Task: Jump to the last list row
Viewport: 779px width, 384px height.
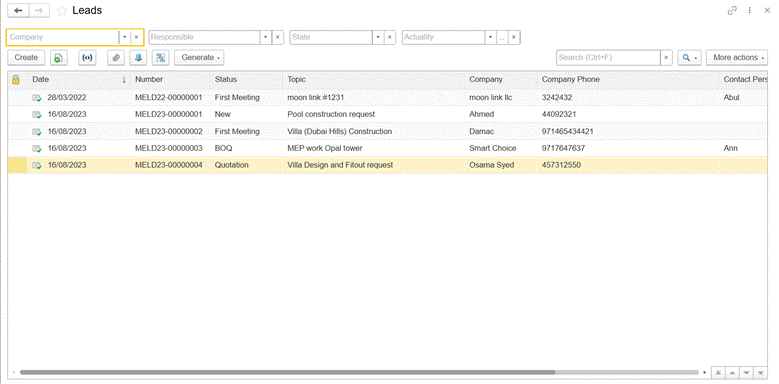Action: tap(760, 373)
